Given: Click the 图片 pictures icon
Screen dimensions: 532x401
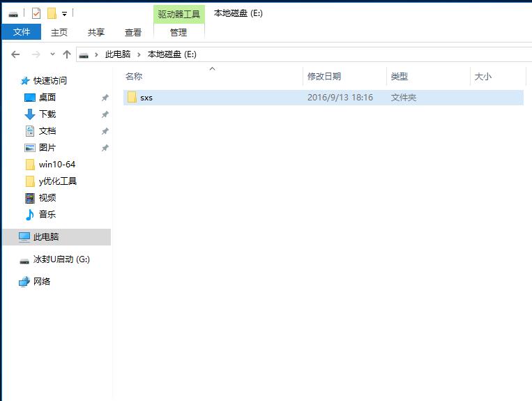Looking at the screenshot, I should click(30, 148).
